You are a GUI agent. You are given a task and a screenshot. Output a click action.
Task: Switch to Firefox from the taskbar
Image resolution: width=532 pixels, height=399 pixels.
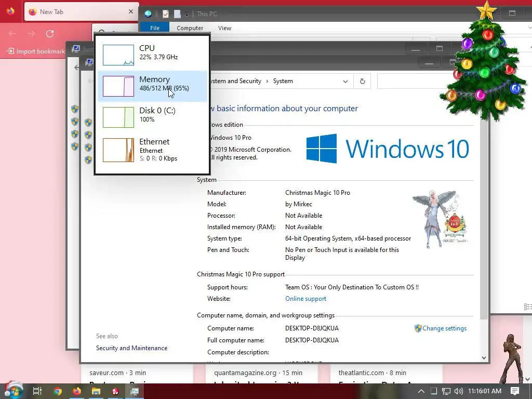point(77,391)
